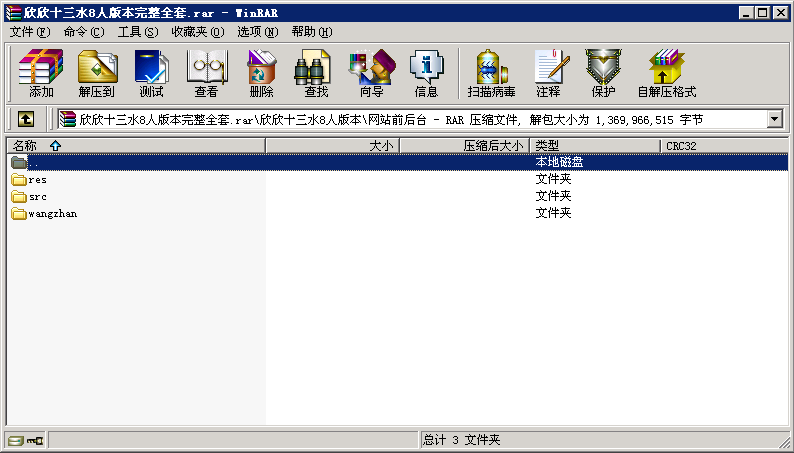Click the Delete (删除) toolbar icon
Viewport: 794px width, 453px height.
click(x=261, y=74)
